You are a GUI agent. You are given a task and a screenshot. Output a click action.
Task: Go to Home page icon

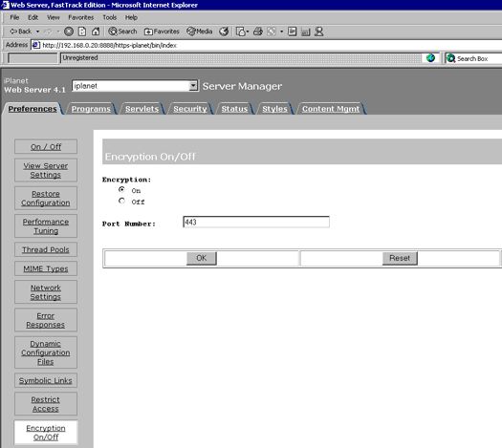pyautogui.click(x=96, y=32)
